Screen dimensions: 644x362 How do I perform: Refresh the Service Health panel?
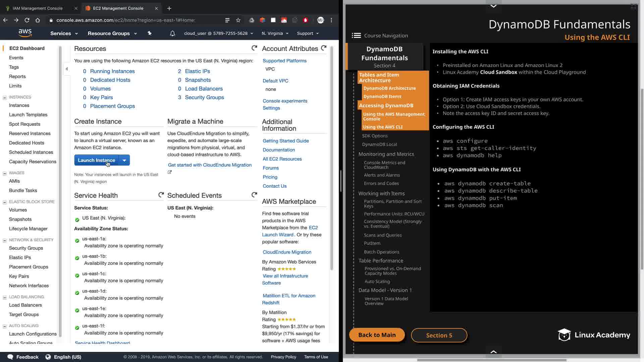pos(161,195)
